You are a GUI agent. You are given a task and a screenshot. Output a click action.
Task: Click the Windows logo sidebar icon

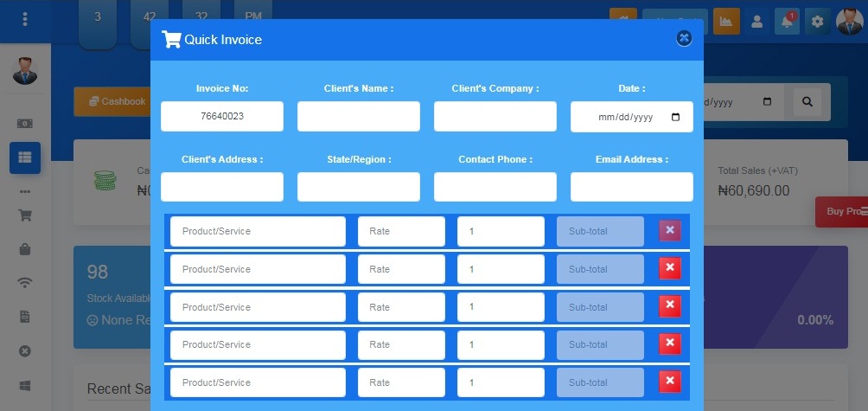pos(25,386)
